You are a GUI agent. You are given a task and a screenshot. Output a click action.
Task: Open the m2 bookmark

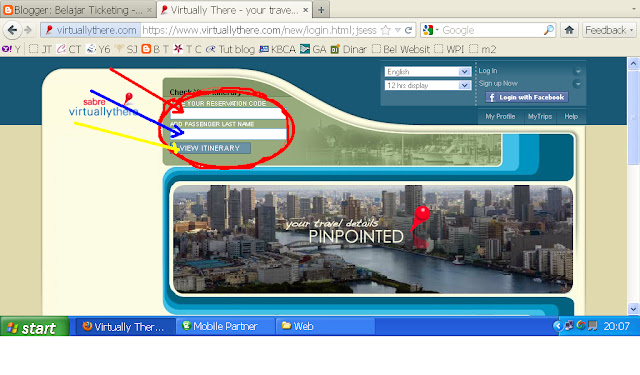(x=482, y=49)
